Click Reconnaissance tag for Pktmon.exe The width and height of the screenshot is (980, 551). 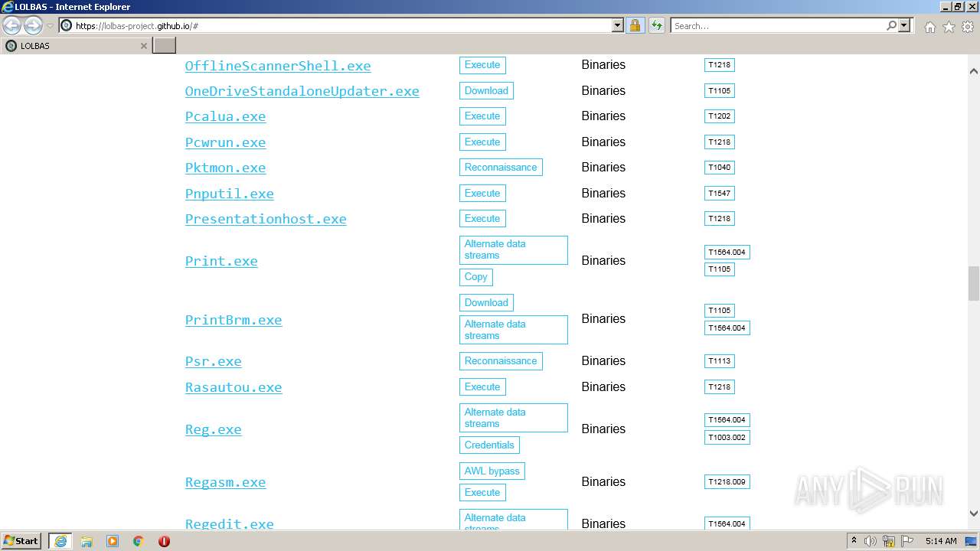coord(501,168)
